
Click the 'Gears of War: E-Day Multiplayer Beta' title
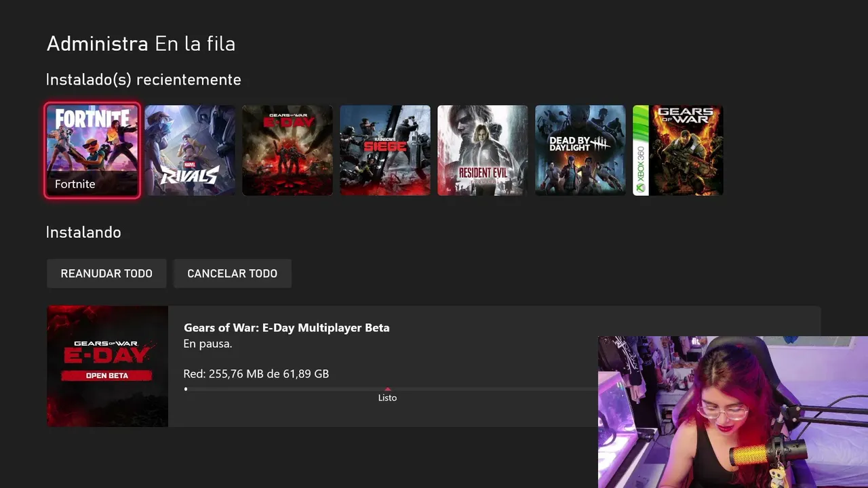click(287, 328)
